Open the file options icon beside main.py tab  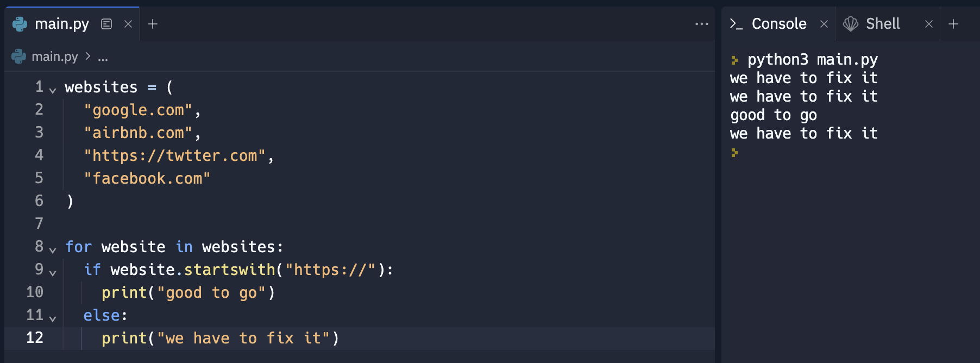(x=106, y=24)
